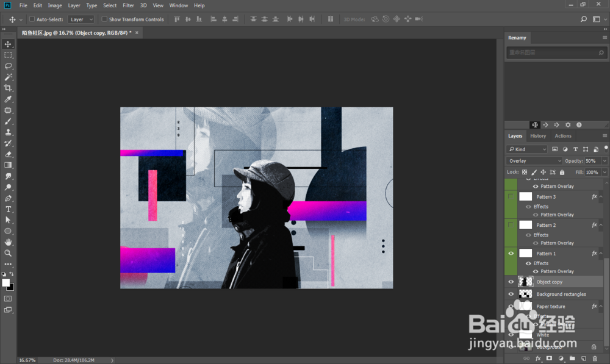
Task: Open the Opacity slider dropdown
Action: pyautogui.click(x=604, y=160)
